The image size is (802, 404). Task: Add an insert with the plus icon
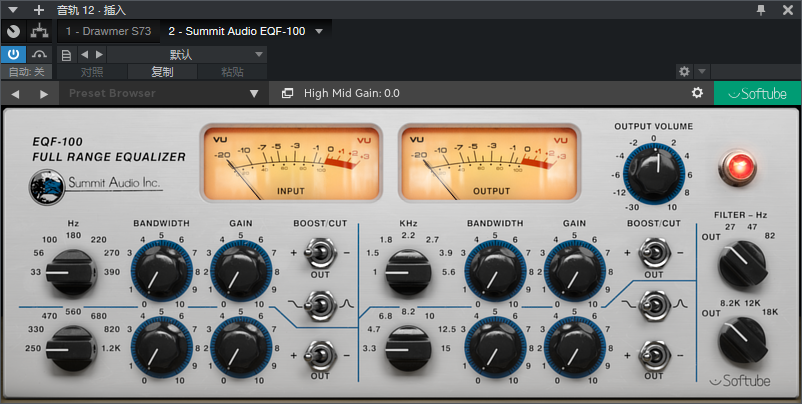click(39, 10)
